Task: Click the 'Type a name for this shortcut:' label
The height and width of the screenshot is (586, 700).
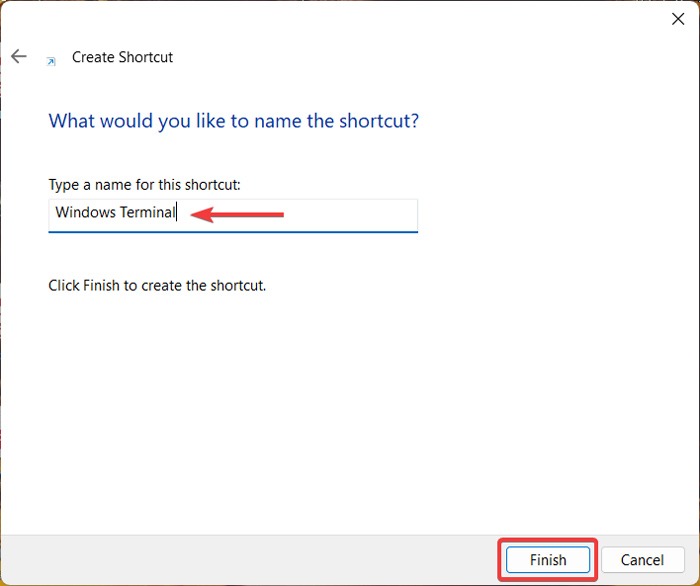Action: pos(144,185)
